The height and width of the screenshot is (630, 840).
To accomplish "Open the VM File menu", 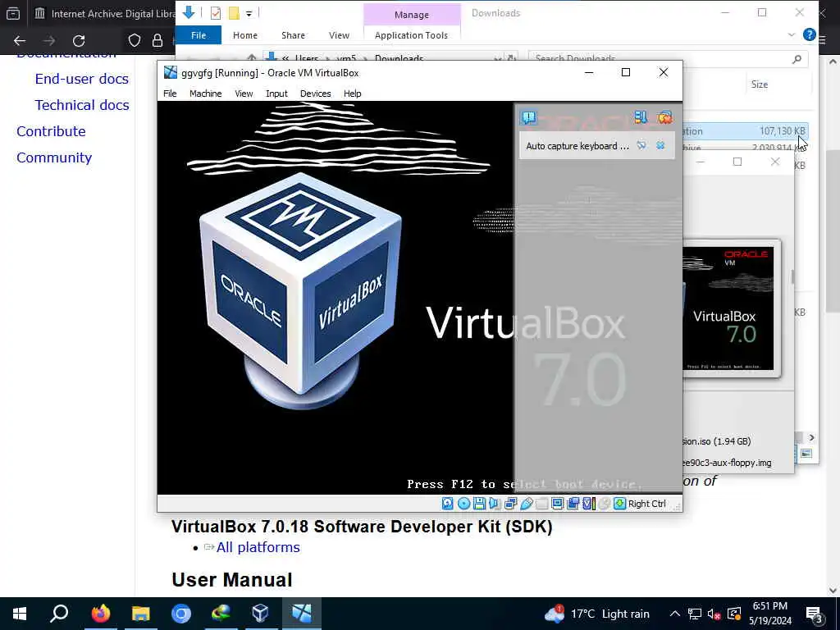I will pyautogui.click(x=170, y=94).
